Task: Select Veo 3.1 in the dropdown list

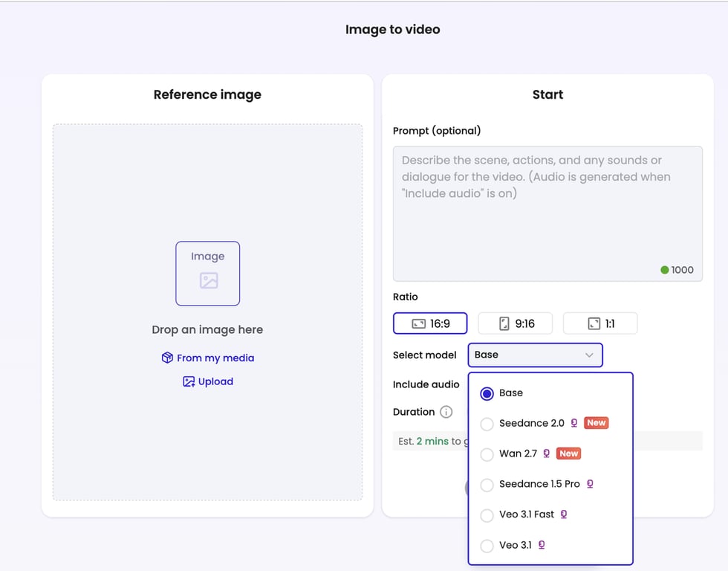Action: click(487, 546)
